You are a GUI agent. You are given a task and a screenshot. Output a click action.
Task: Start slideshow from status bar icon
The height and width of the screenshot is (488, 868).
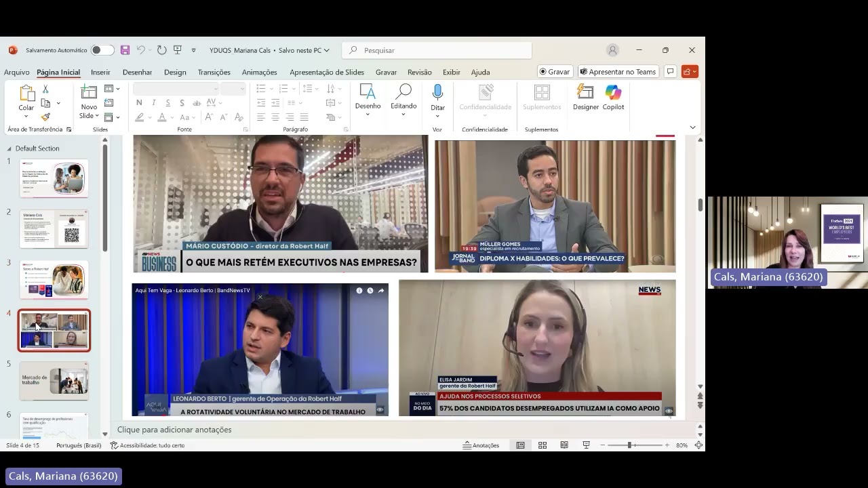click(586, 445)
